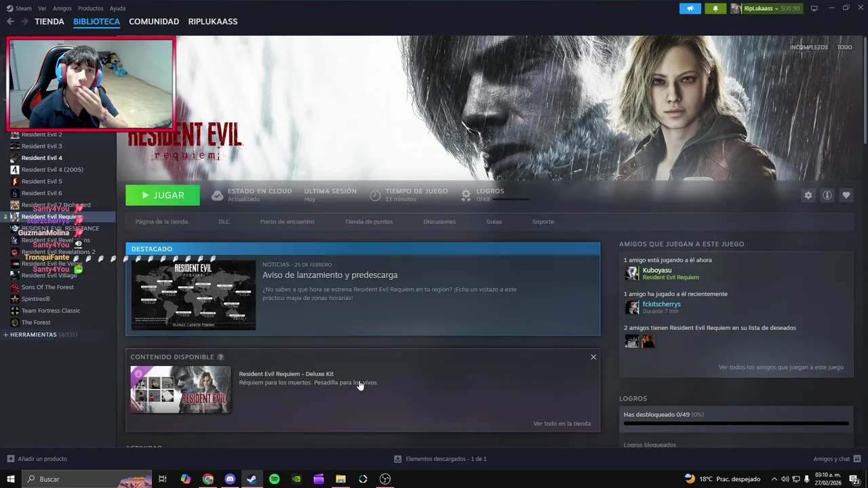Select Resident Evil 5 in library
This screenshot has height=488, width=868.
[x=41, y=182]
